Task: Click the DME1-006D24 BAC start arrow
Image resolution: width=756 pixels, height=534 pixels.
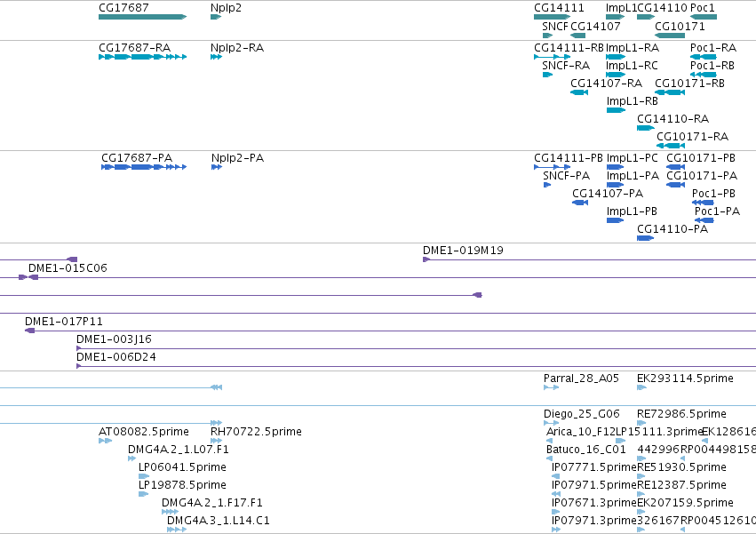Action: coord(78,366)
